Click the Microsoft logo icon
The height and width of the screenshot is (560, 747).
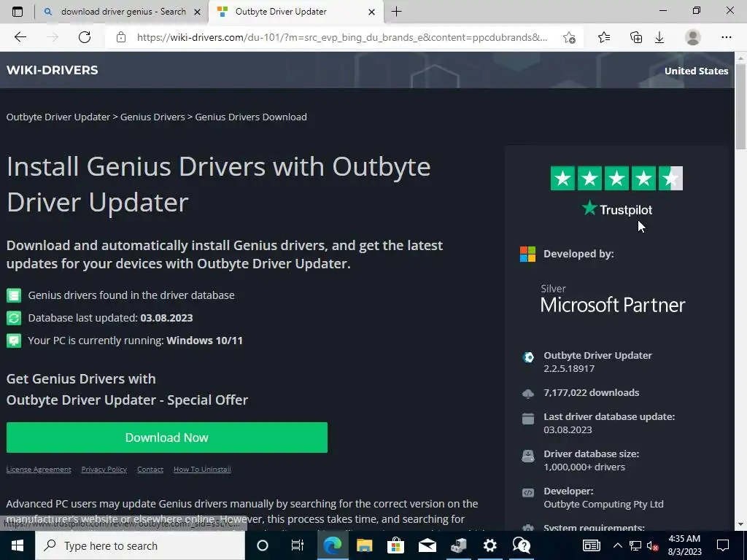click(x=527, y=254)
